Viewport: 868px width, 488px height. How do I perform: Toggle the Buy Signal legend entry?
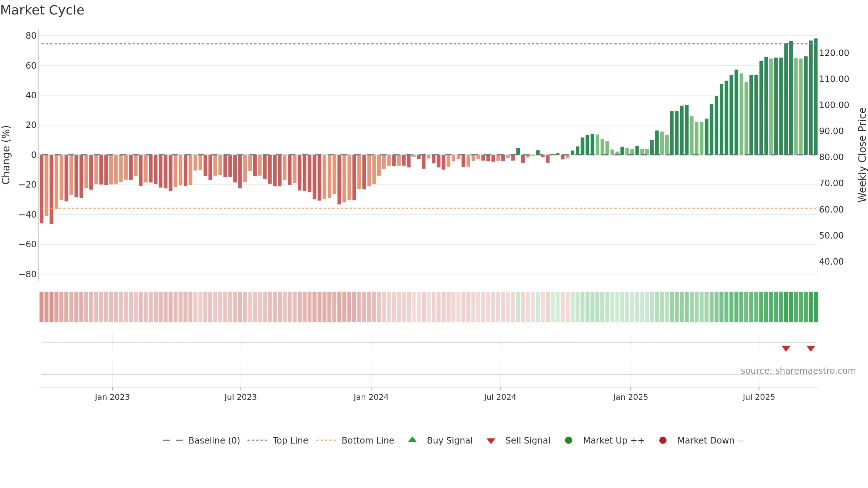[x=440, y=440]
